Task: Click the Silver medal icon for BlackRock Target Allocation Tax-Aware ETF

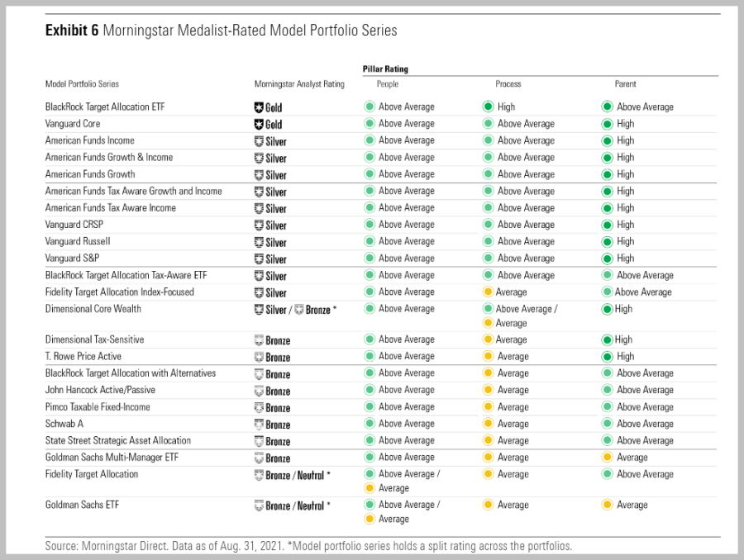Action: point(259,276)
